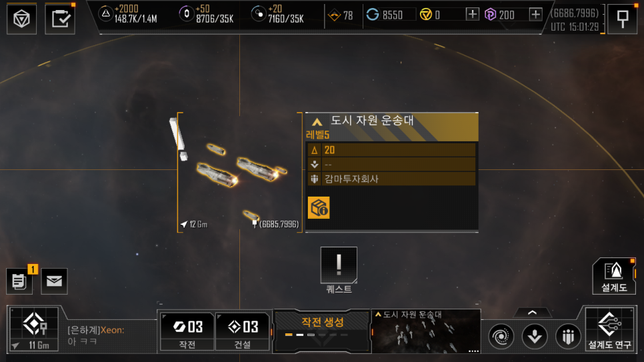
Task: Open the faction emblem menu icon
Action: click(x=22, y=19)
